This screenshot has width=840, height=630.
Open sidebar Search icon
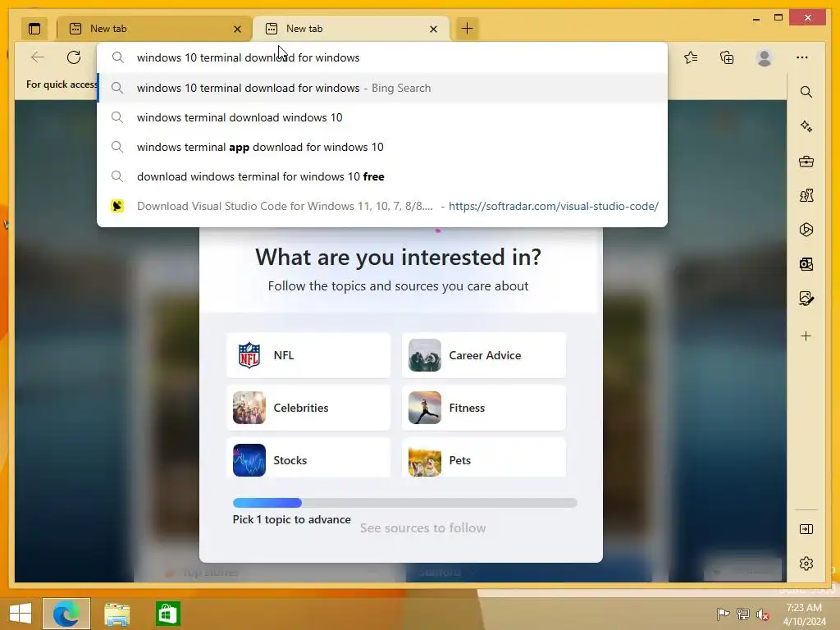(806, 92)
